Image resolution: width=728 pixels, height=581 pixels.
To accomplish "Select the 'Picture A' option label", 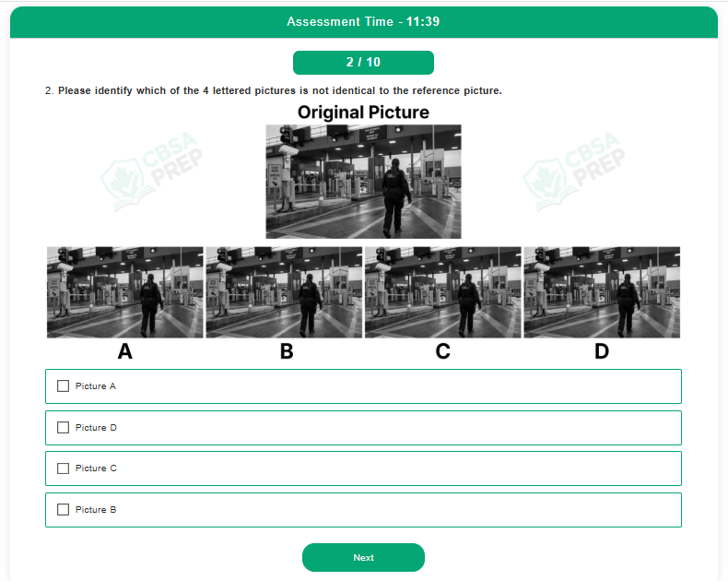I will tap(96, 386).
